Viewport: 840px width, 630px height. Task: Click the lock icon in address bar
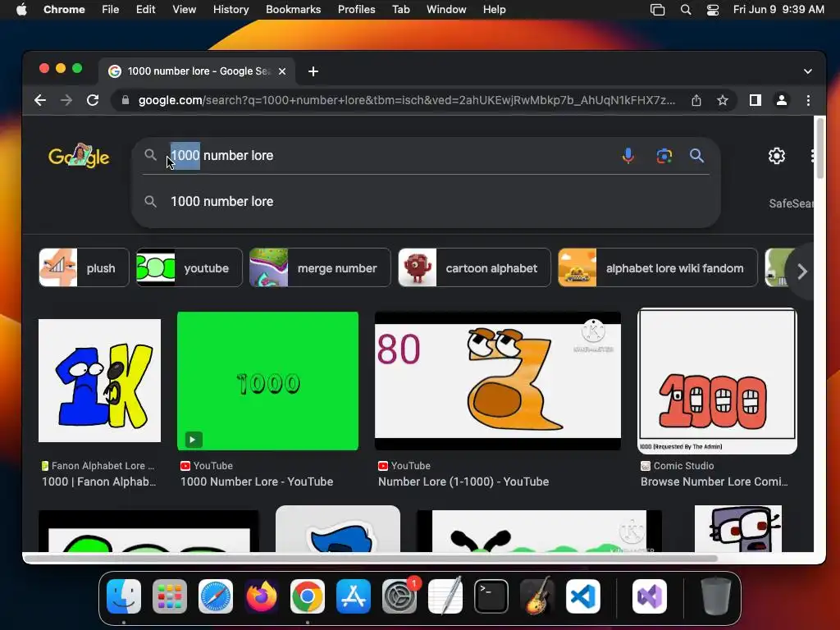[x=126, y=100]
